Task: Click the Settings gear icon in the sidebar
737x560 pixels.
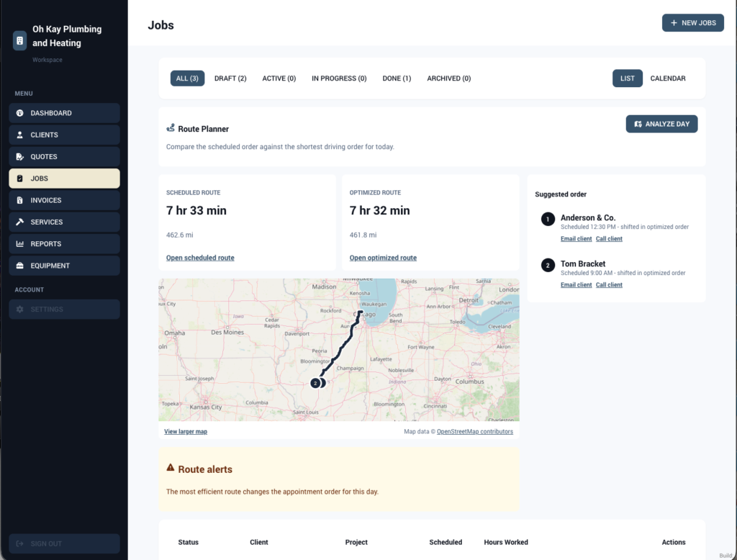Action: point(19,310)
